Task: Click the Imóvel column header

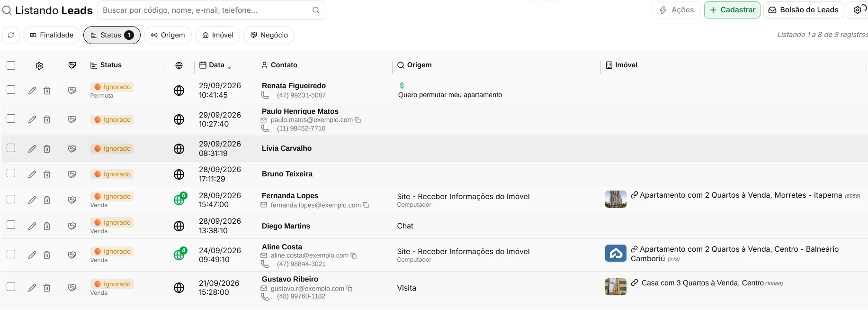Action: tap(622, 65)
